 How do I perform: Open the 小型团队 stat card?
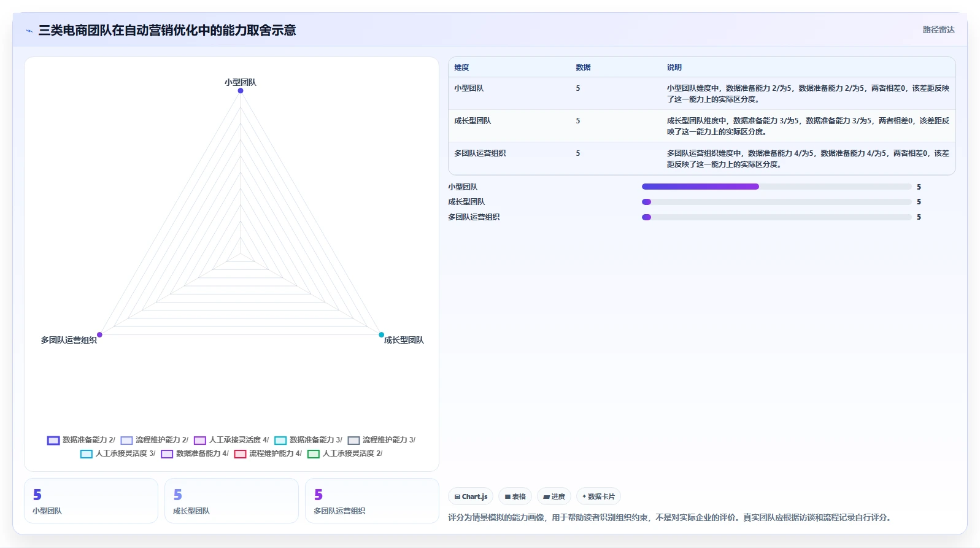point(91,501)
